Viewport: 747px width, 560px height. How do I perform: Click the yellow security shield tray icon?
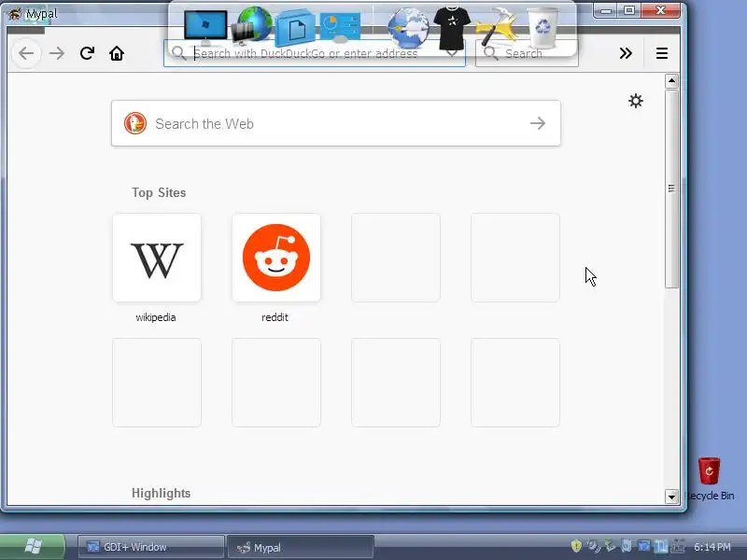pyautogui.click(x=576, y=546)
